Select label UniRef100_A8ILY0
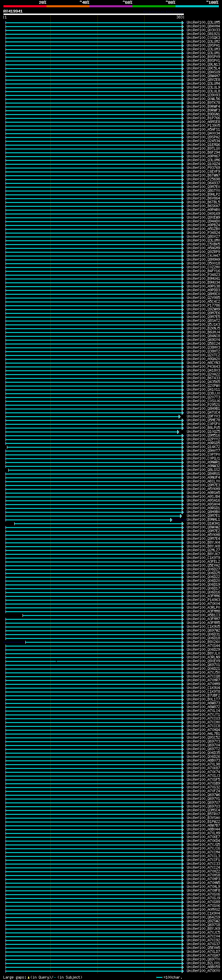This screenshot has height=980, width=222. [203, 481]
